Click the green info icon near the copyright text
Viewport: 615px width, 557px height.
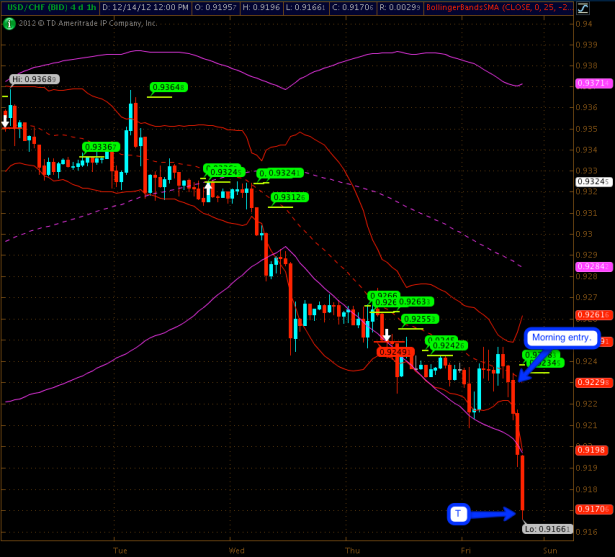pos(6,23)
